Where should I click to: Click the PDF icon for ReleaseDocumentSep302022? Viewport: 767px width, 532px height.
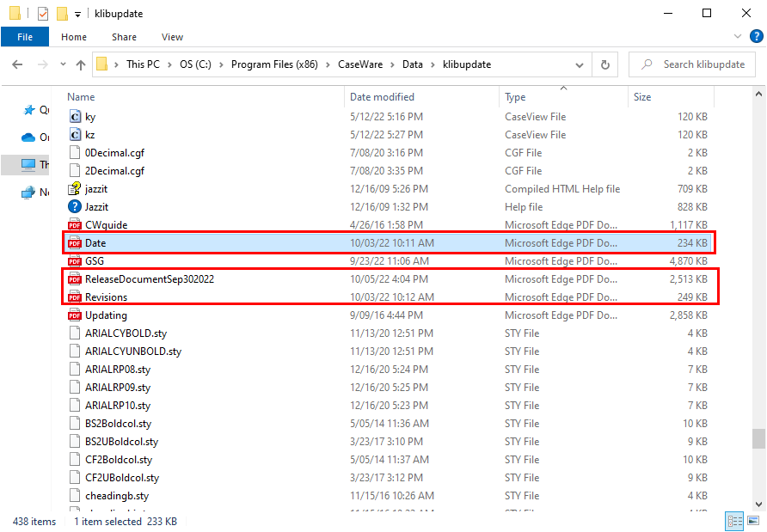75,279
